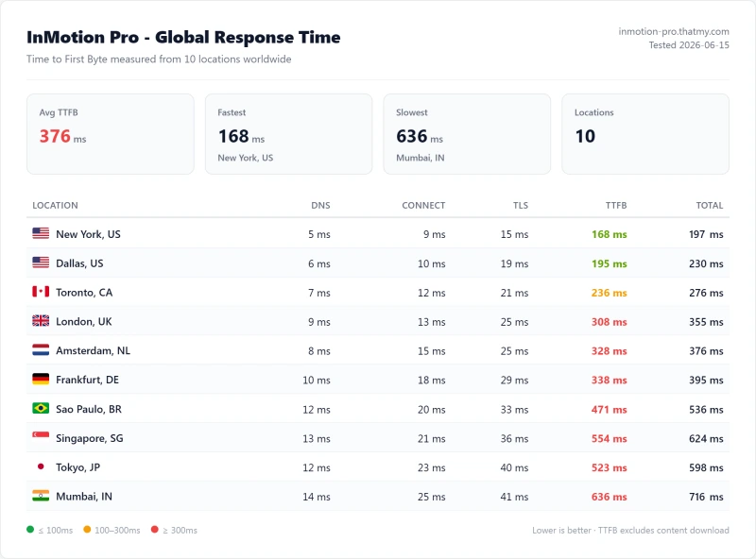Screen dimensions: 756x559
Task: Click the orange 100–300ms legend dot
Action: [x=87, y=530]
